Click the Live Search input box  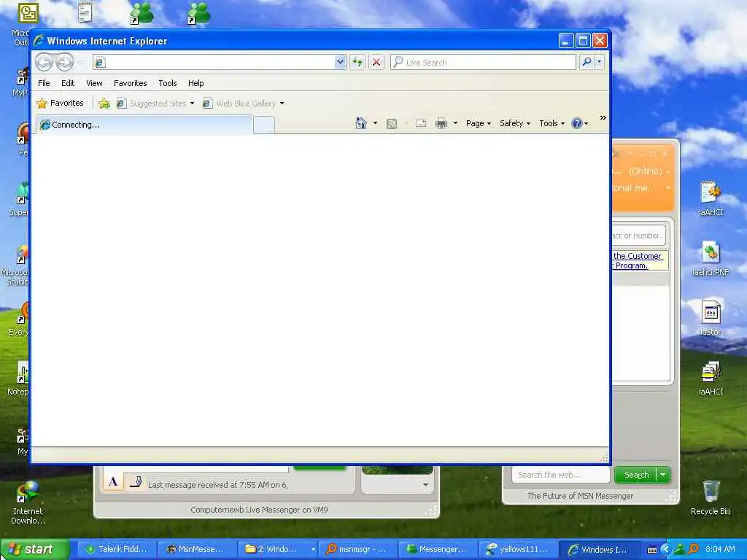click(483, 63)
